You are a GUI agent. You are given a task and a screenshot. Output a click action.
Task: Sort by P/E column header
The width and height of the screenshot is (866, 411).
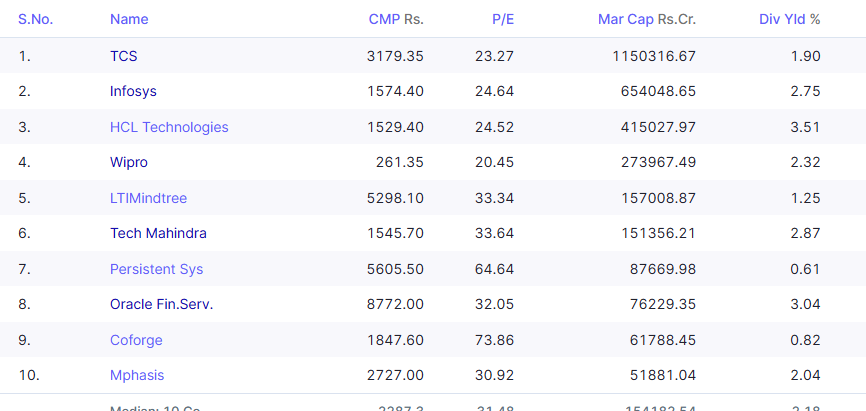(x=503, y=19)
